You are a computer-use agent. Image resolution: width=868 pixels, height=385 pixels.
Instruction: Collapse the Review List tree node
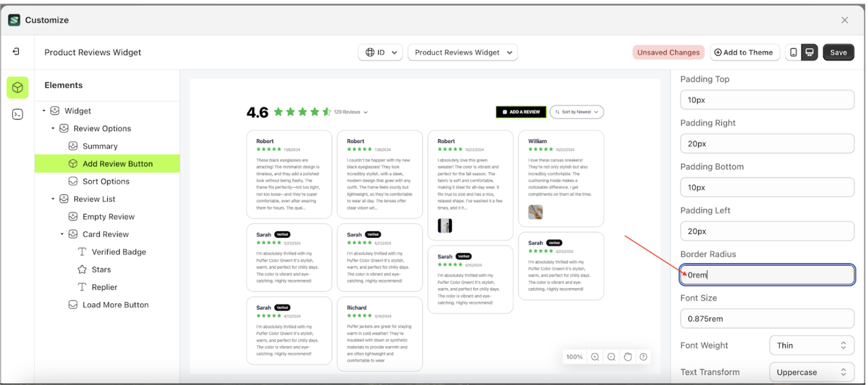[x=53, y=199]
